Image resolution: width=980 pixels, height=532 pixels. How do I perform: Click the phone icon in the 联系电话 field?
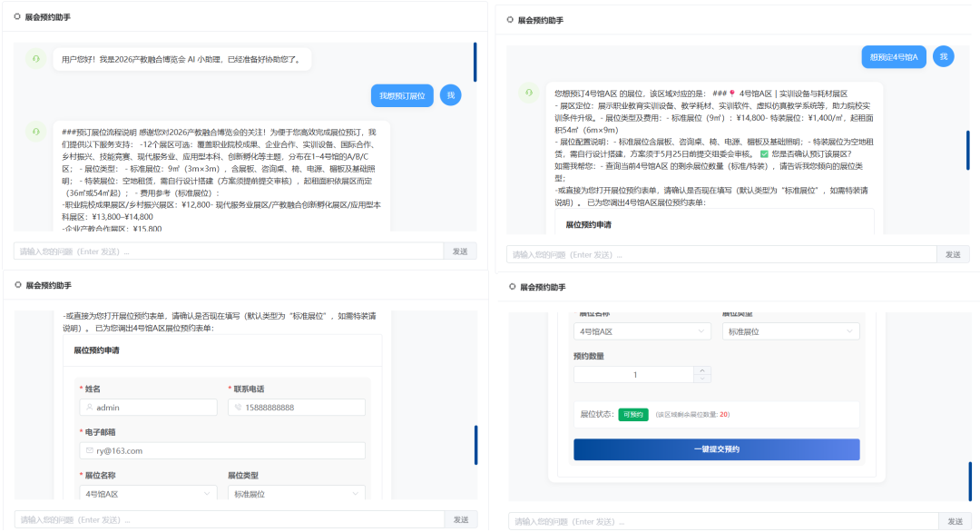coord(238,407)
